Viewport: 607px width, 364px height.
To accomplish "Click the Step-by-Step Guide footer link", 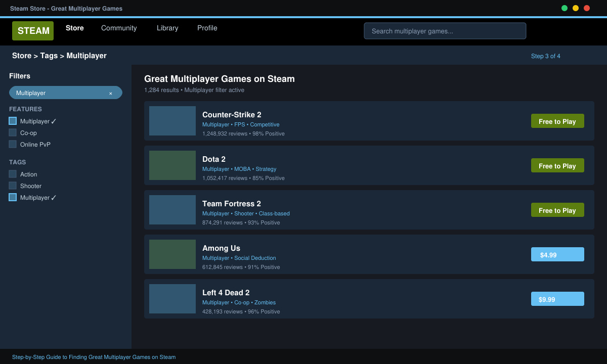I will pyautogui.click(x=94, y=357).
